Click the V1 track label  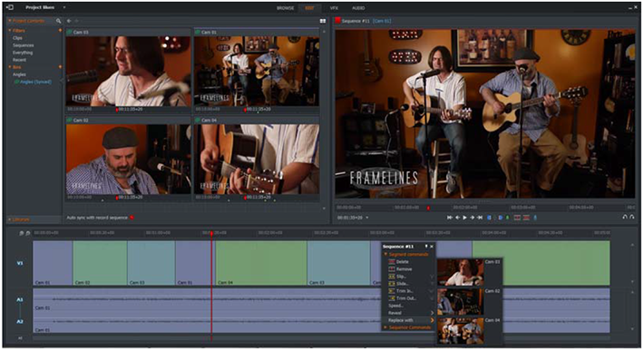pyautogui.click(x=20, y=263)
